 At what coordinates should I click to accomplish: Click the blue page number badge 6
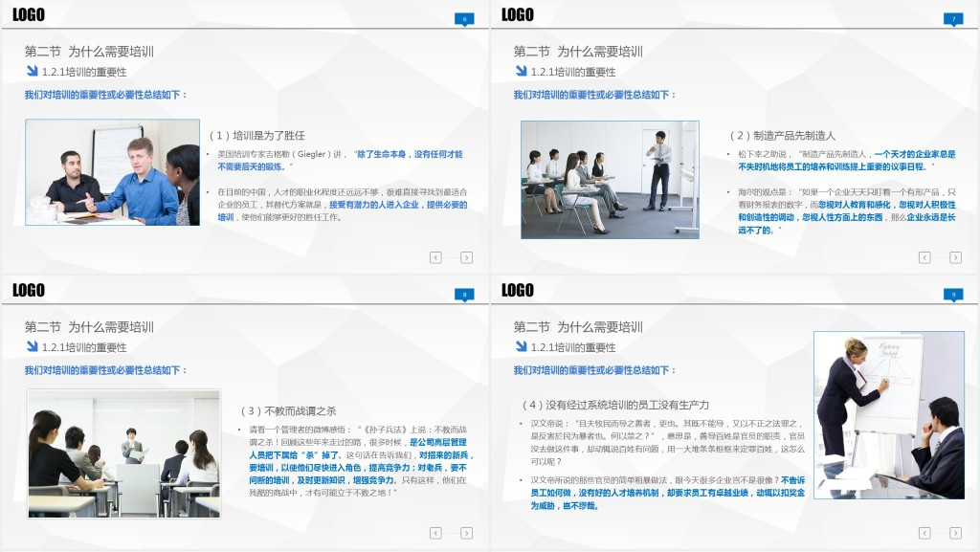[x=464, y=19]
